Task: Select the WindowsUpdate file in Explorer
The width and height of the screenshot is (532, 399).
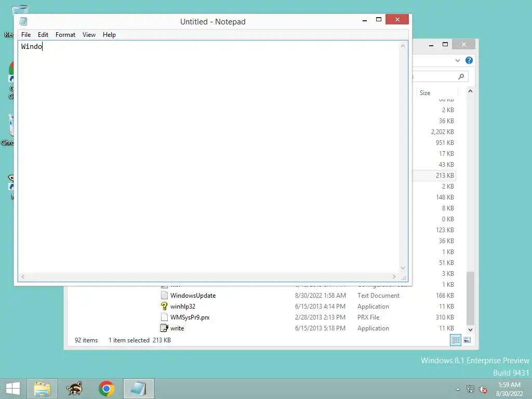Action: 193,296
